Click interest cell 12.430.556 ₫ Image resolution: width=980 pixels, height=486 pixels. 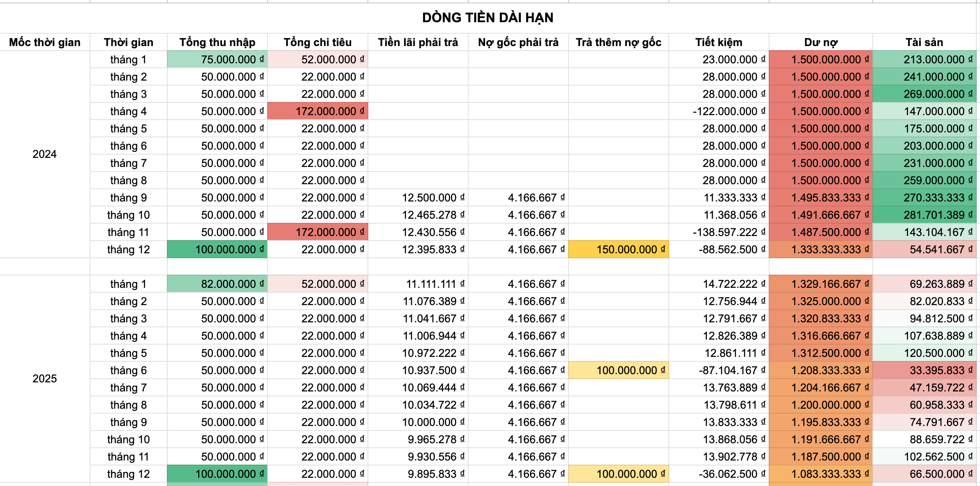pyautogui.click(x=418, y=232)
